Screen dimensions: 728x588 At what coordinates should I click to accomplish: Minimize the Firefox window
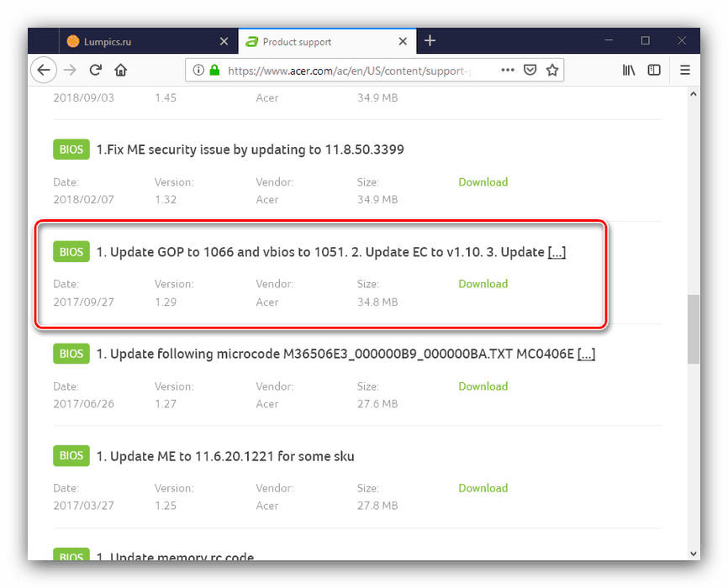(x=609, y=41)
